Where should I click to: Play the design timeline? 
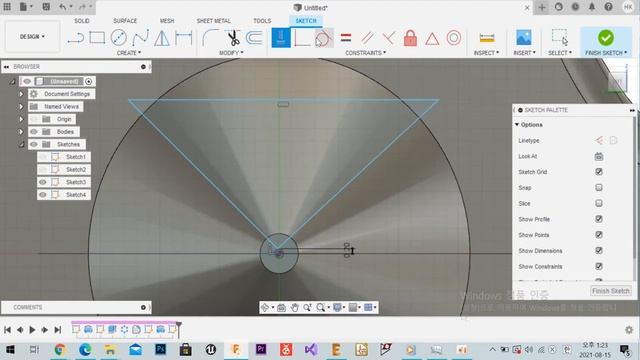point(32,330)
